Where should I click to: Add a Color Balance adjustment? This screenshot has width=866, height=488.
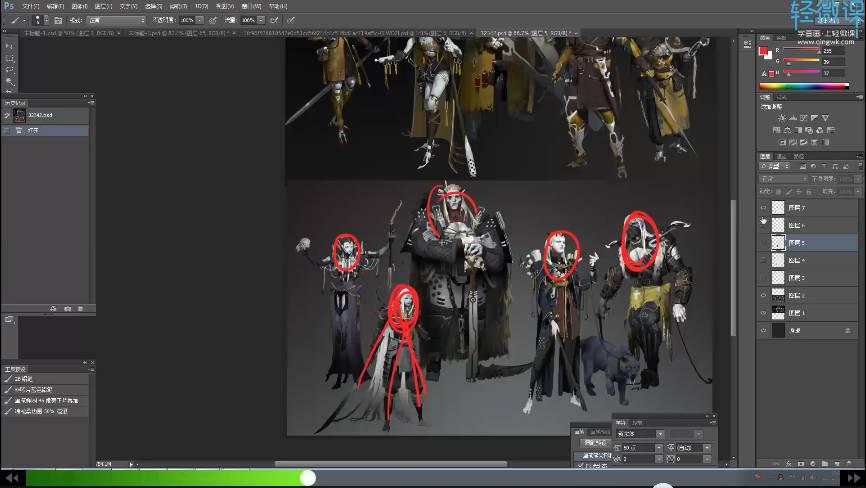pos(787,130)
